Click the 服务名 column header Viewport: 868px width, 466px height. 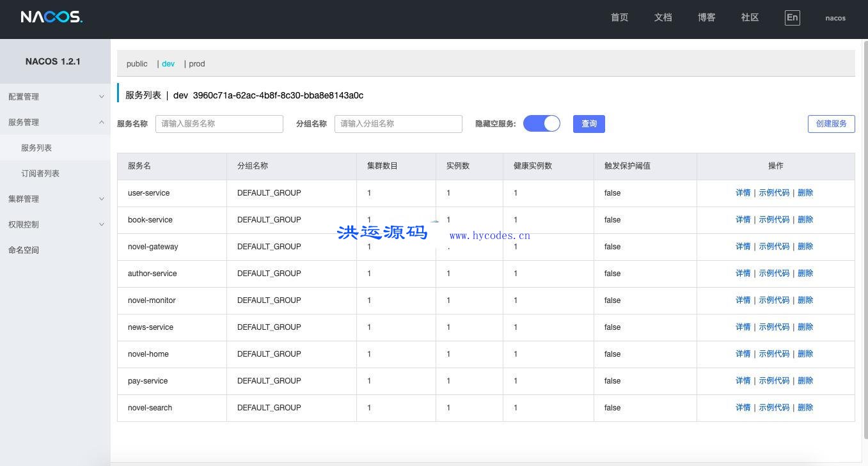click(x=172, y=166)
